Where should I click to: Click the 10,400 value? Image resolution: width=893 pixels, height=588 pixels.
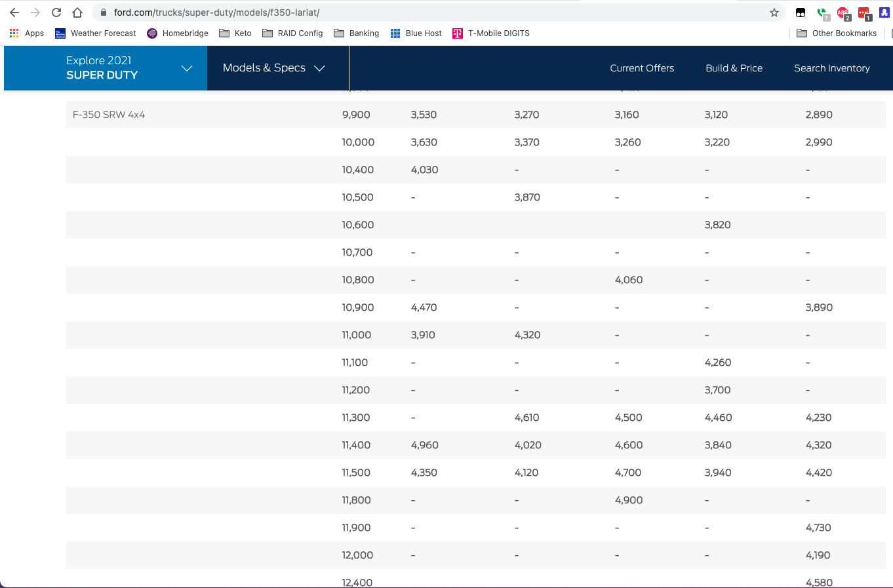[x=358, y=170]
